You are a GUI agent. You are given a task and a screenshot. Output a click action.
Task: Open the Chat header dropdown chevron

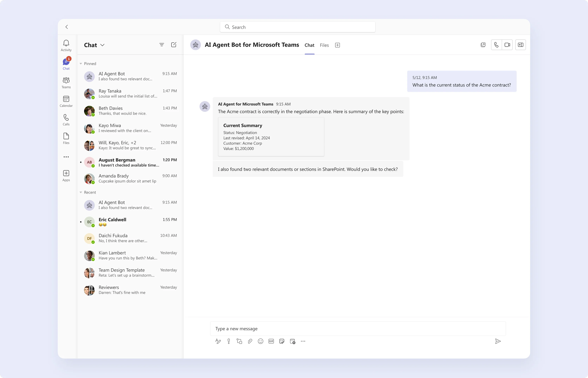coord(102,45)
